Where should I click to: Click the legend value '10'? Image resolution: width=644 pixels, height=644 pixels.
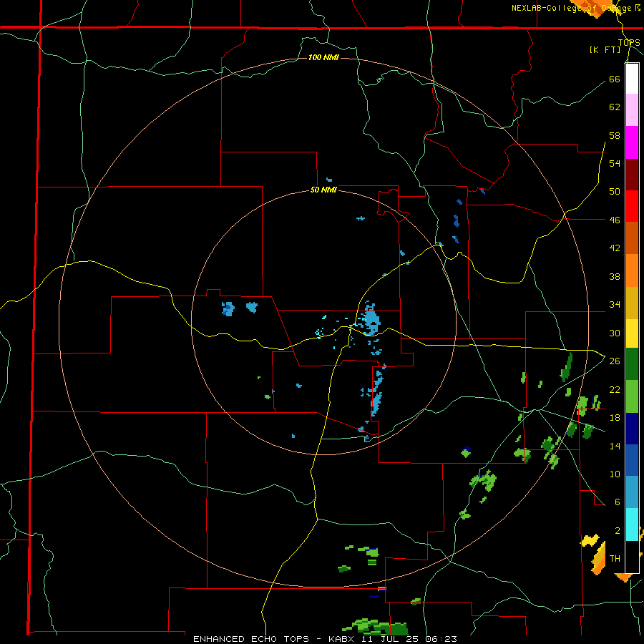pos(615,474)
